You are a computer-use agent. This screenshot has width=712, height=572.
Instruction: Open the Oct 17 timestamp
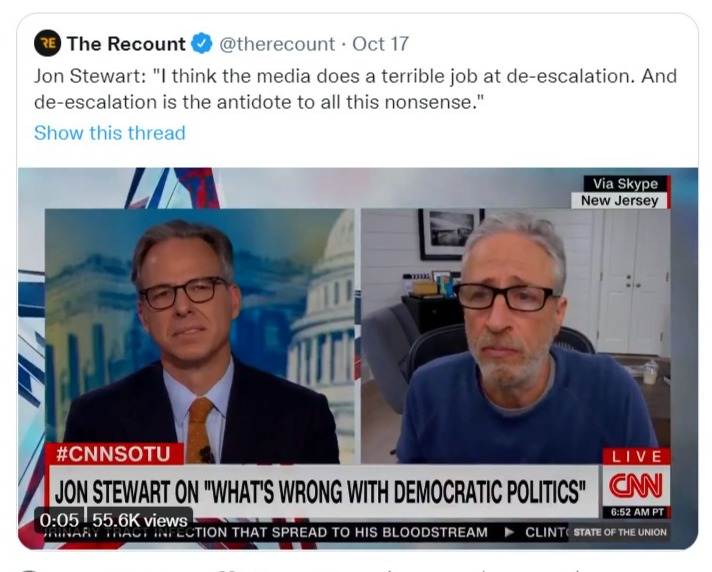tap(381, 44)
